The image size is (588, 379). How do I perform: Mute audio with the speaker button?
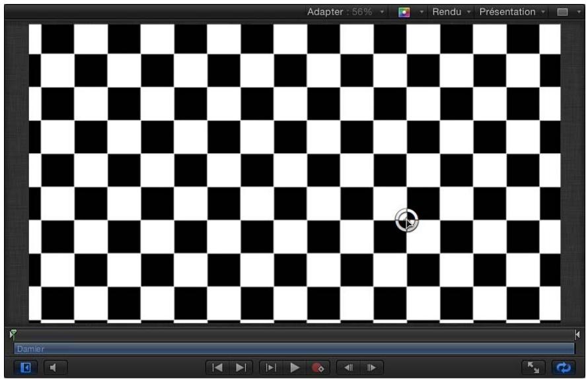pyautogui.click(x=55, y=367)
